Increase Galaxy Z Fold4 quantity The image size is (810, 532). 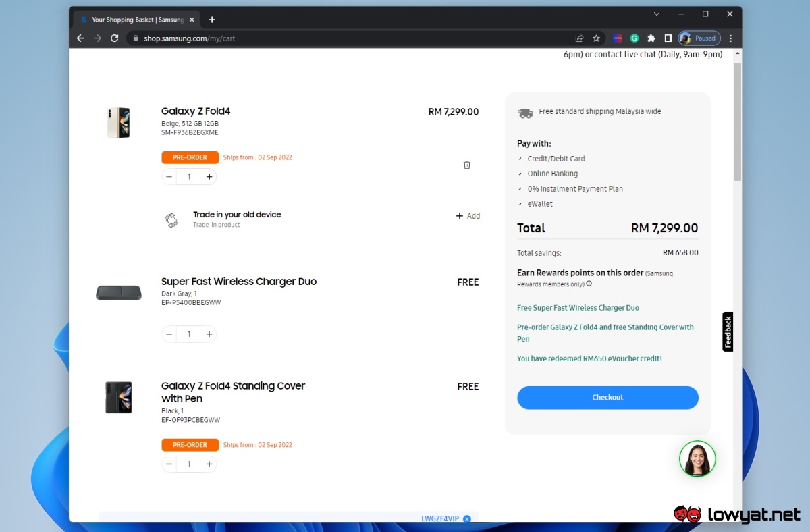(209, 177)
